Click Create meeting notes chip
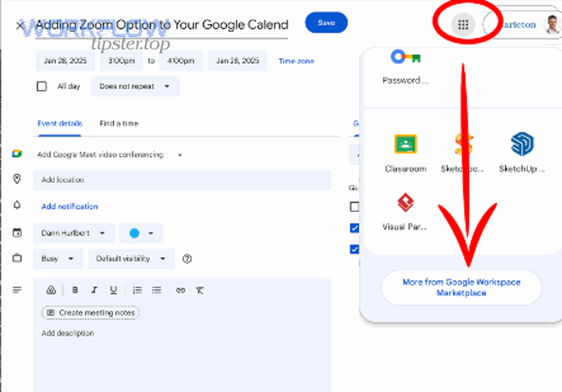The width and height of the screenshot is (562, 392). pos(91,313)
